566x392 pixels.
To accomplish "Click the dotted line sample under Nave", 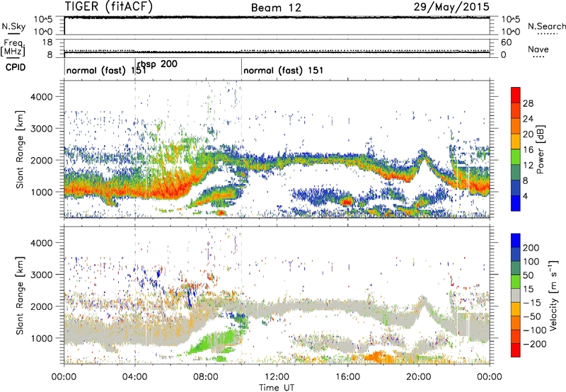I will pyautogui.click(x=539, y=57).
